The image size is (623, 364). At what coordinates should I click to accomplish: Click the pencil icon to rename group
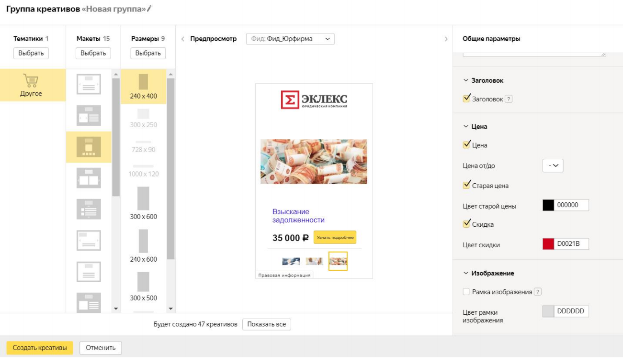coord(149,9)
